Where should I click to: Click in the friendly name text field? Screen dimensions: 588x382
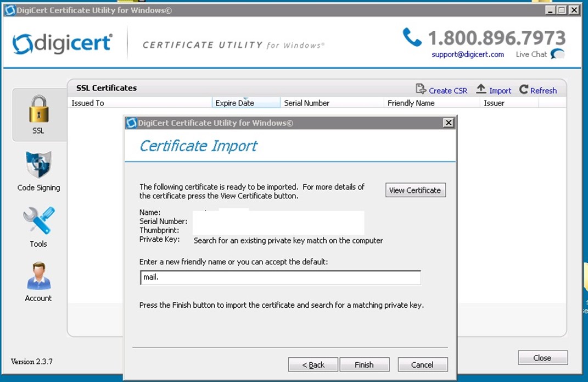280,278
